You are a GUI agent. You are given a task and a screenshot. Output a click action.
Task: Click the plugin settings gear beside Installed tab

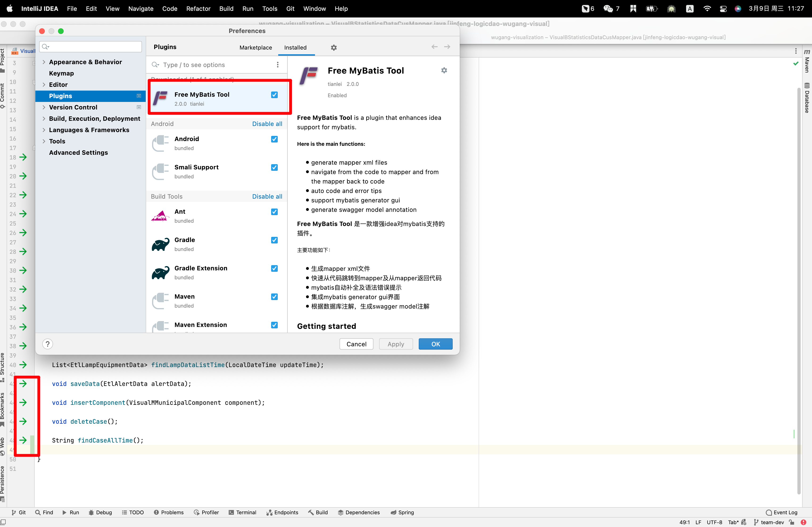pyautogui.click(x=334, y=47)
